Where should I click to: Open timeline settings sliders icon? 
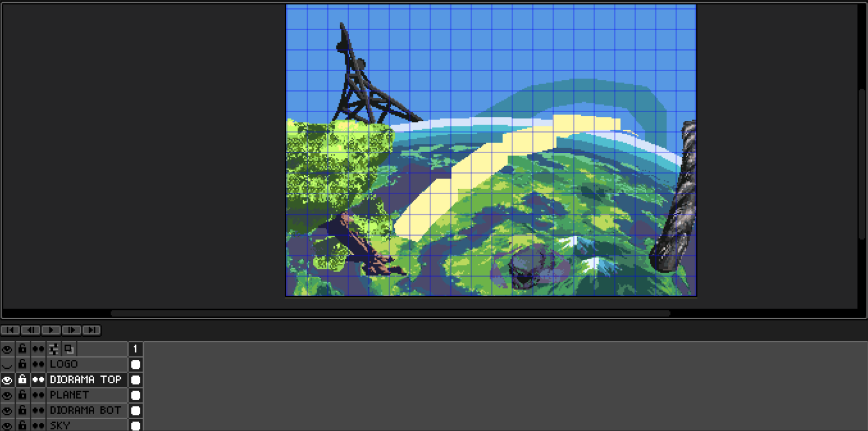(53, 349)
